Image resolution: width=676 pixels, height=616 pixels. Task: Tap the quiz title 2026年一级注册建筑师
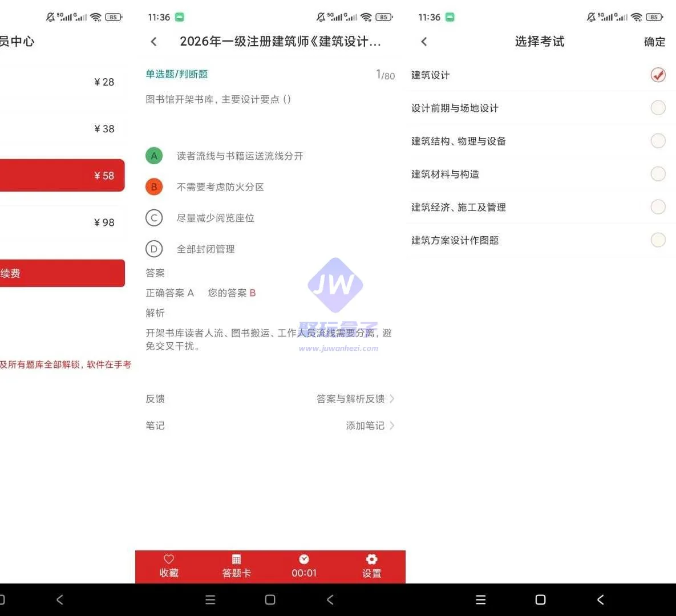280,42
